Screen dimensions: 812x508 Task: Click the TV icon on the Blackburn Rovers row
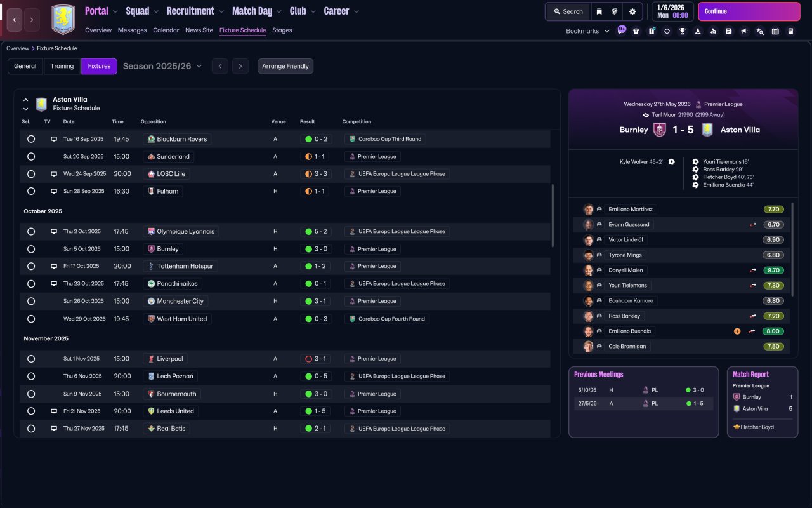[x=54, y=139]
